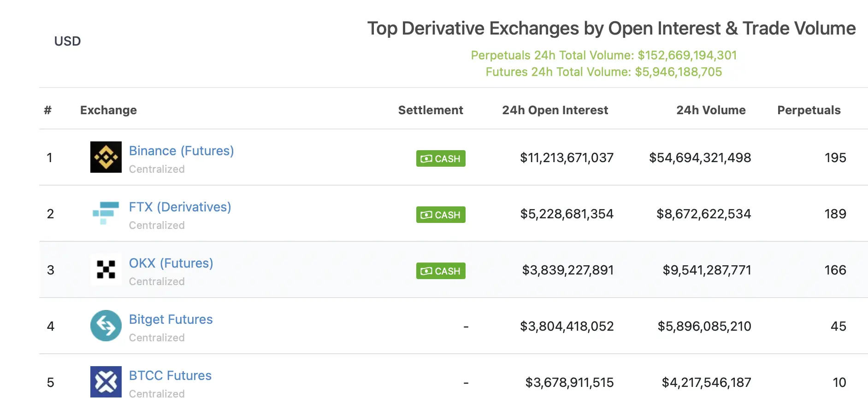Click the Centralized label under FTX

[157, 225]
